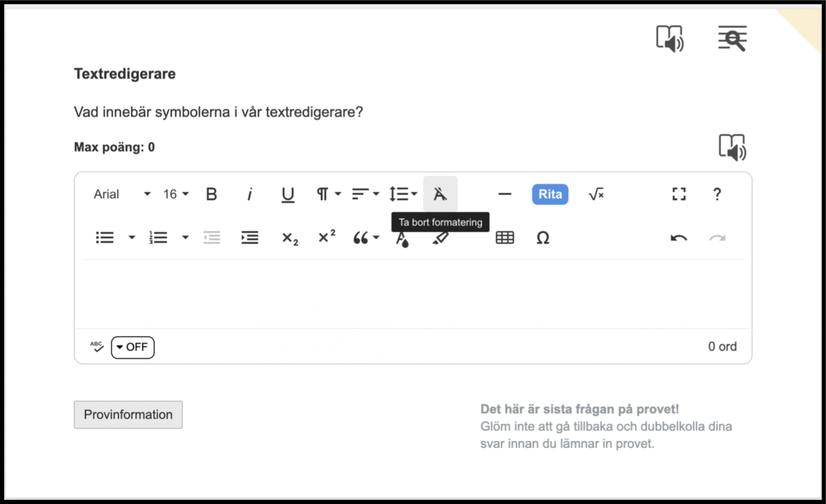
Task: Open Provinformation button
Action: click(128, 415)
